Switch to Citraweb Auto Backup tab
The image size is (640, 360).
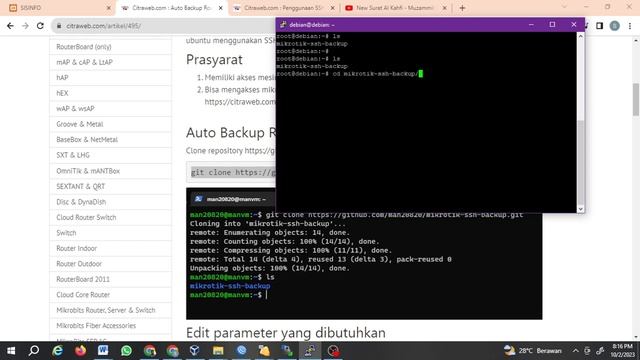[x=172, y=8]
